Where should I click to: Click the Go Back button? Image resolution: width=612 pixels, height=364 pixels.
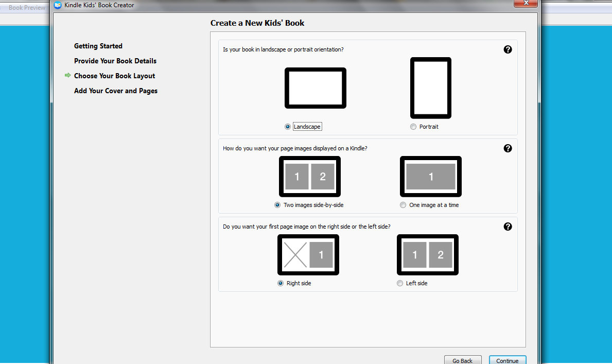463,360
